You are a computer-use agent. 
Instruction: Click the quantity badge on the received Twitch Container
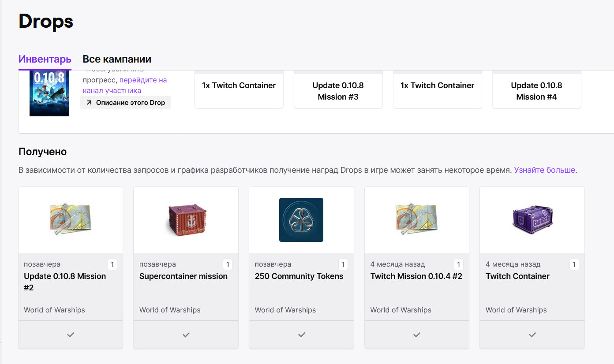(x=574, y=264)
